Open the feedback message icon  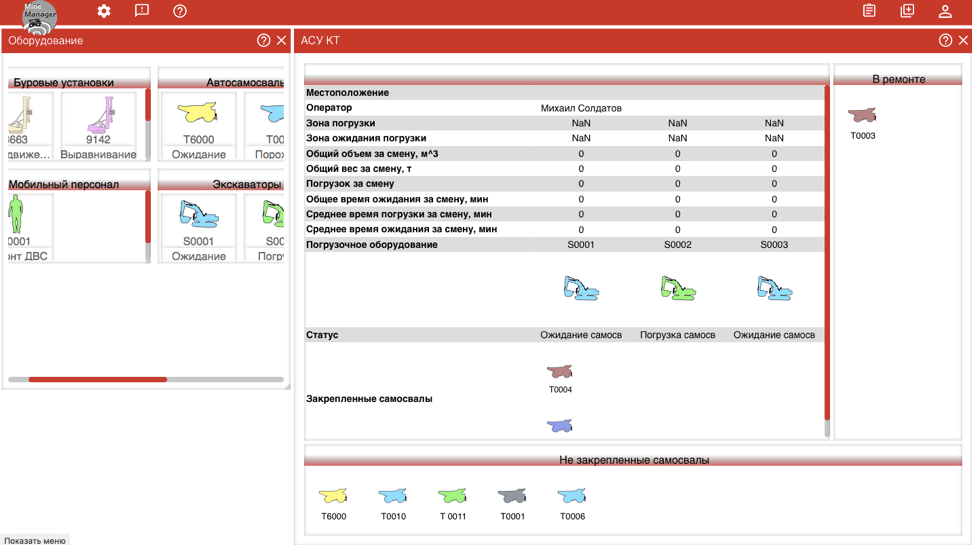point(141,11)
